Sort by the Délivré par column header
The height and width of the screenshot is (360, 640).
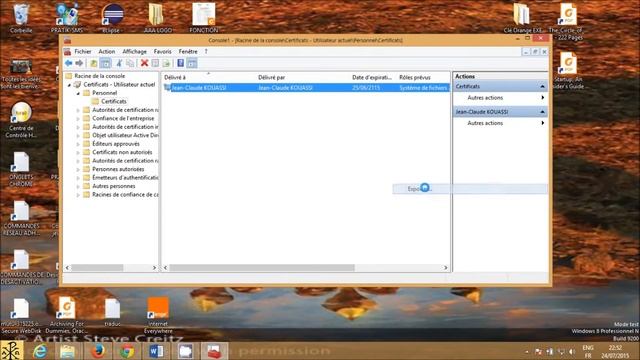302,77
